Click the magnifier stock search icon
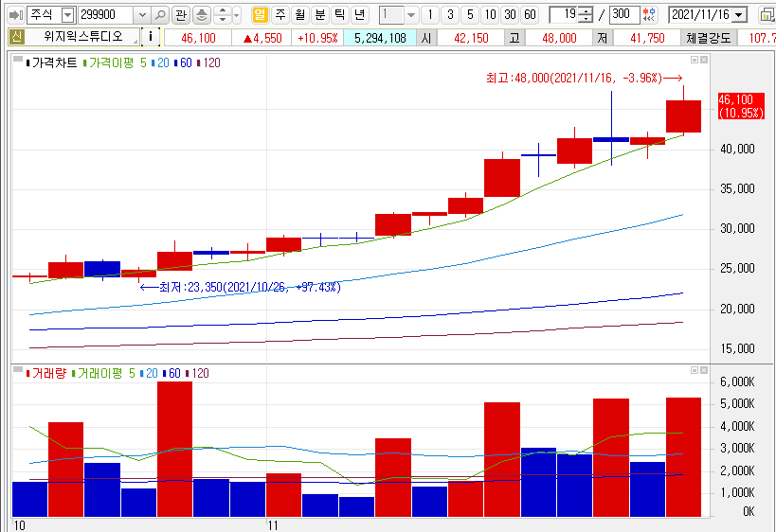 pos(160,15)
